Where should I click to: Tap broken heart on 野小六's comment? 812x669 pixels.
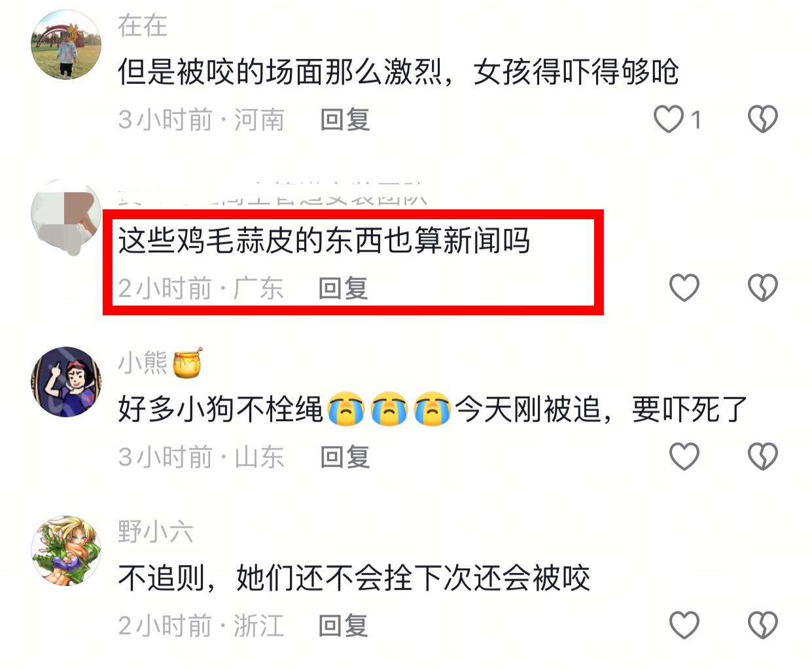[x=762, y=625]
